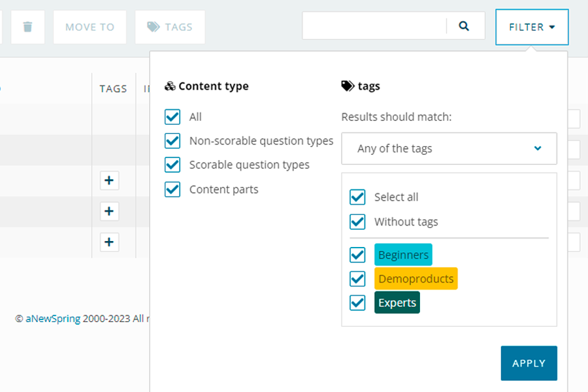The width and height of the screenshot is (588, 392).
Task: Click the trash delete icon
Action: tap(27, 27)
